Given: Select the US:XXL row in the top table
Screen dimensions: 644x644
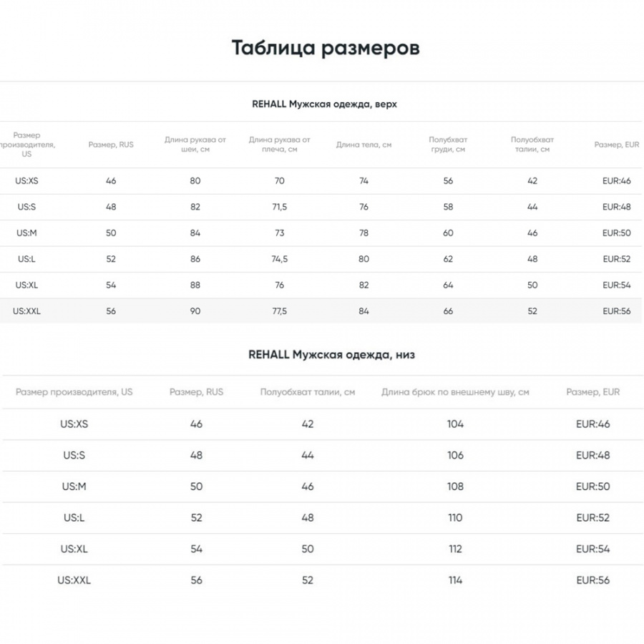Looking at the screenshot, I should click(27, 311).
